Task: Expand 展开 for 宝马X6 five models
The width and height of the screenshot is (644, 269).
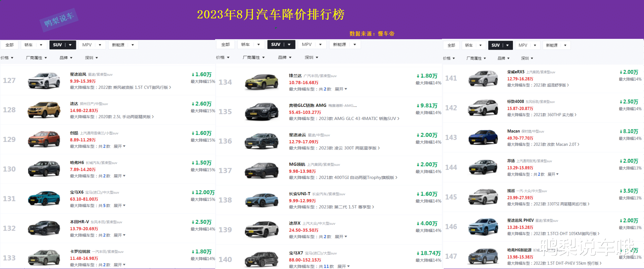Action: (x=119, y=205)
